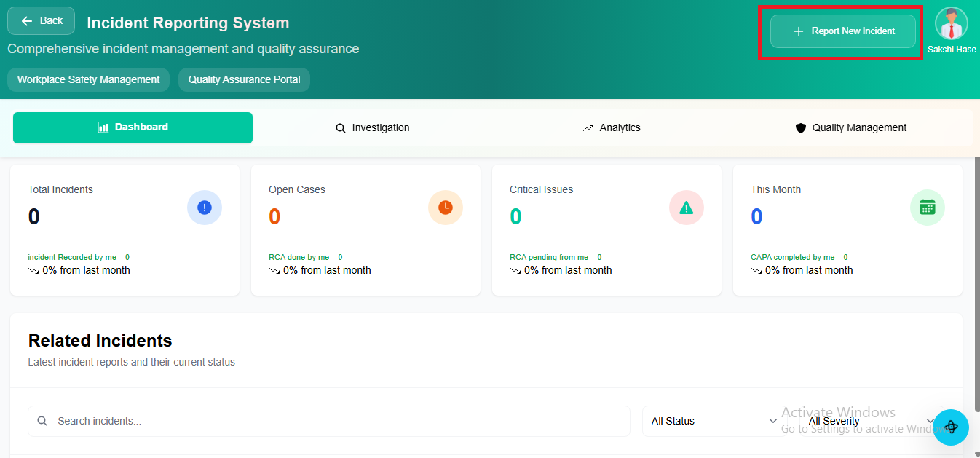Click the magnifier icon in search box
Image resolution: width=980 pixels, height=458 pixels.
coord(42,421)
